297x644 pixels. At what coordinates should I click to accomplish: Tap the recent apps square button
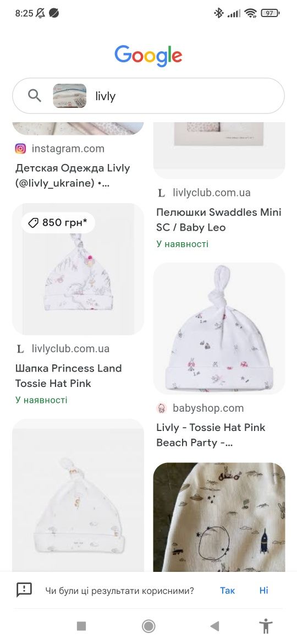pos(81,626)
